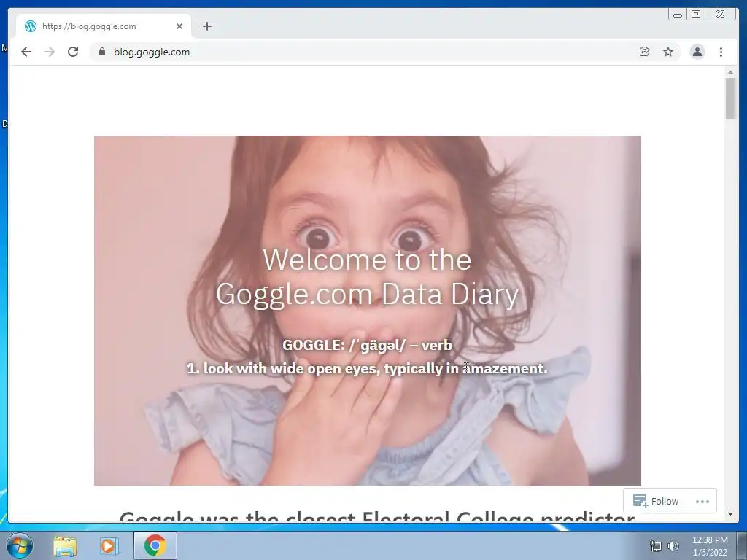Screen dimensions: 747x560
Task: Open the Windows Start menu
Action: 19,545
